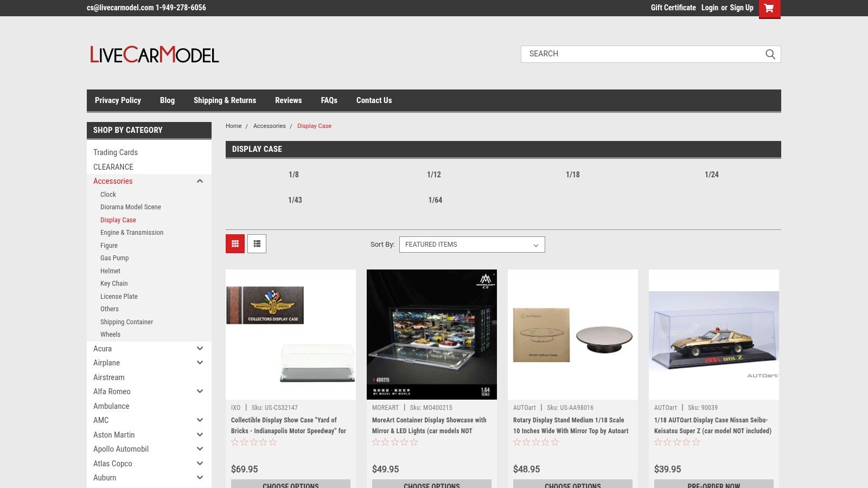Open CLEARANCE category
868x488 pixels.
coord(113,167)
